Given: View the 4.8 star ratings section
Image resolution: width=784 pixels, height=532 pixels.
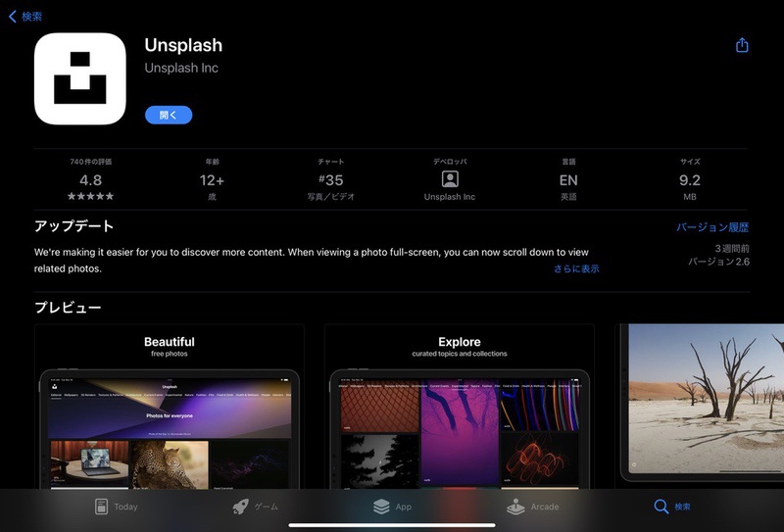Looking at the screenshot, I should click(x=90, y=179).
